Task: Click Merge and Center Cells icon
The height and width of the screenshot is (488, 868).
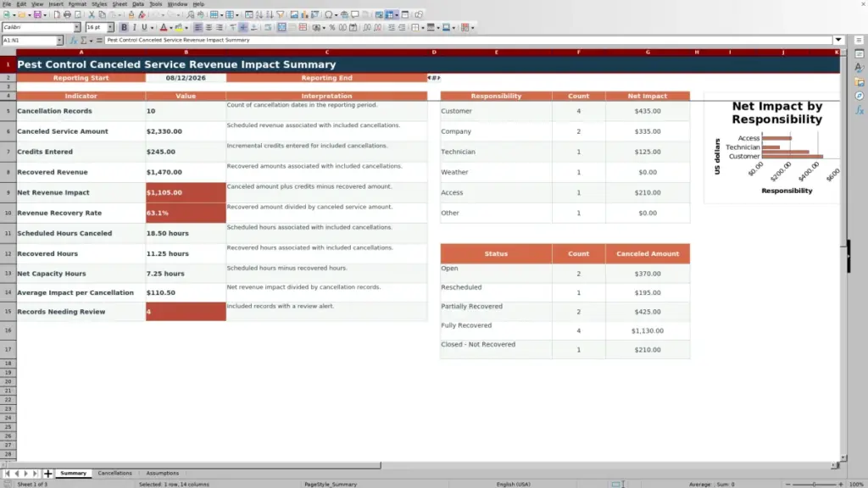Action: pyautogui.click(x=281, y=28)
